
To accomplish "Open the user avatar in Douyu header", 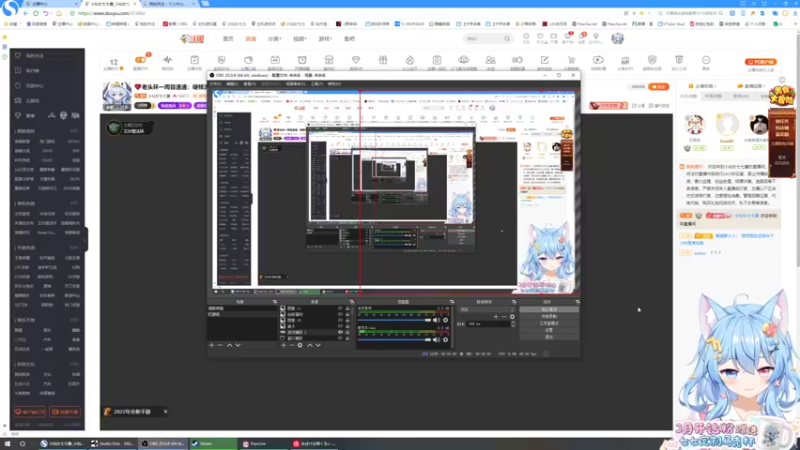I will coord(617,38).
